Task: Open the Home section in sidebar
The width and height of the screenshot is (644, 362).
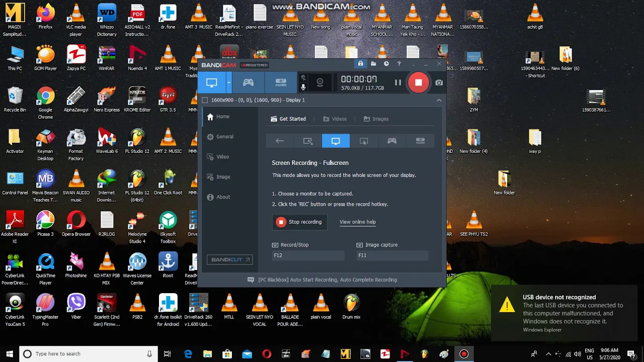Action: click(x=230, y=117)
